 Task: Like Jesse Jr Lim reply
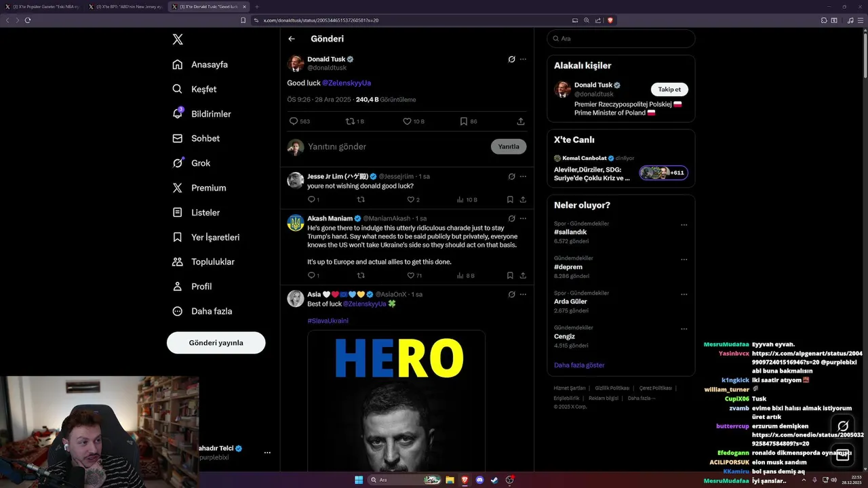(413, 199)
